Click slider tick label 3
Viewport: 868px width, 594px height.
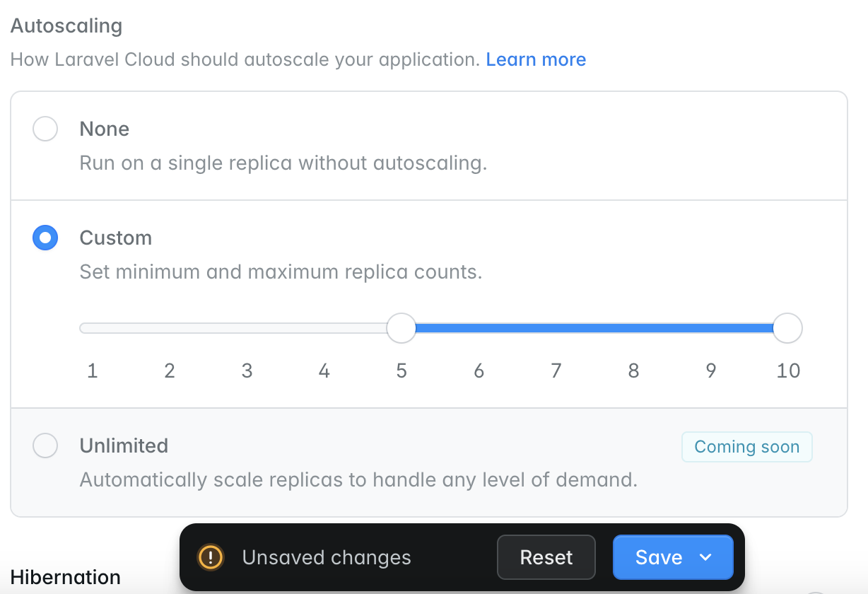point(247,371)
